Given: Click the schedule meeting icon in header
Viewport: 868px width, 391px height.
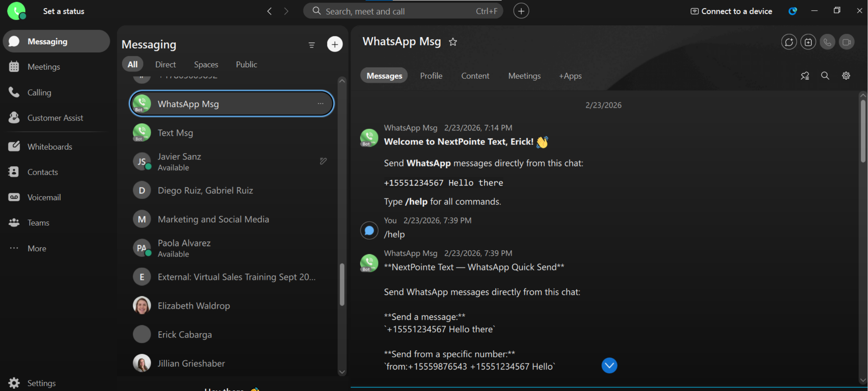Looking at the screenshot, I should tap(808, 42).
